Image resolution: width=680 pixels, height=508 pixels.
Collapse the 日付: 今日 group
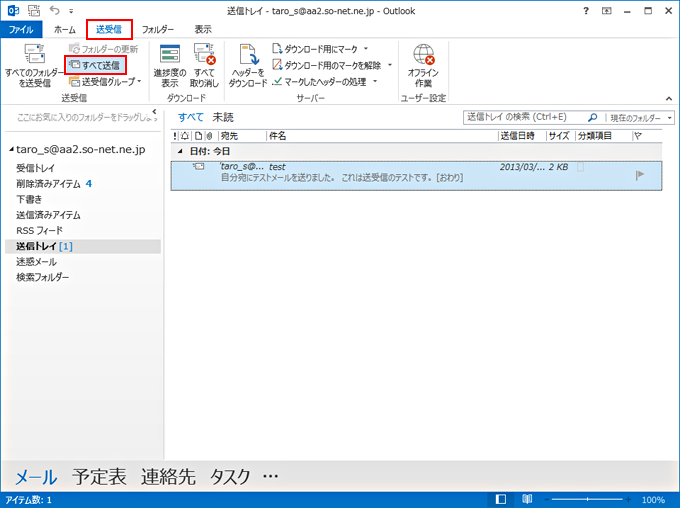(x=180, y=151)
